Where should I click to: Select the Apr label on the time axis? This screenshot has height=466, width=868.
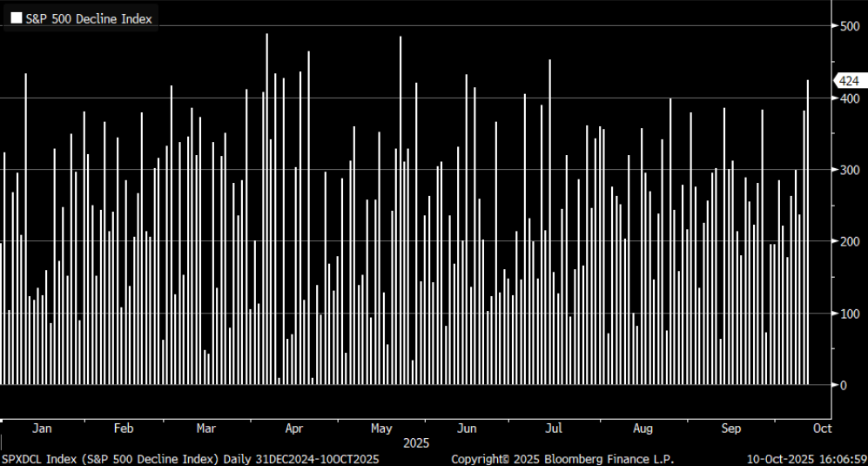click(x=294, y=429)
